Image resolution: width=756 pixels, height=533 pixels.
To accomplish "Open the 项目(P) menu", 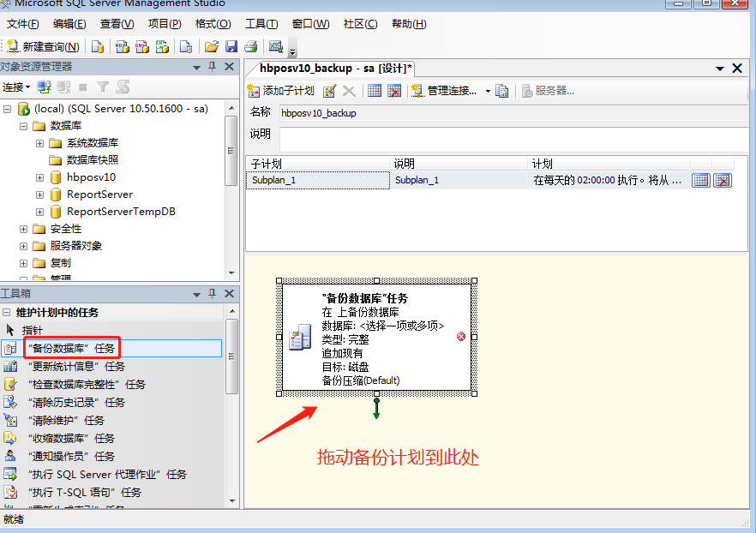I will click(x=165, y=24).
